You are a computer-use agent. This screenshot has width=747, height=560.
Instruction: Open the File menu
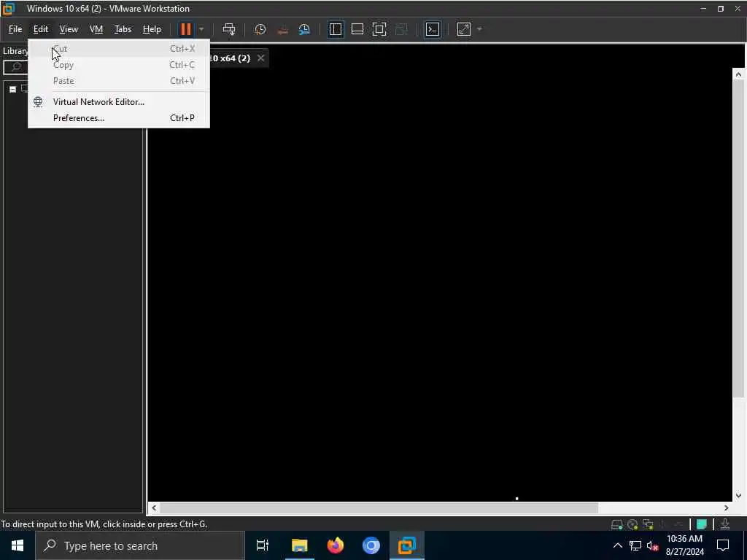pyautogui.click(x=15, y=29)
